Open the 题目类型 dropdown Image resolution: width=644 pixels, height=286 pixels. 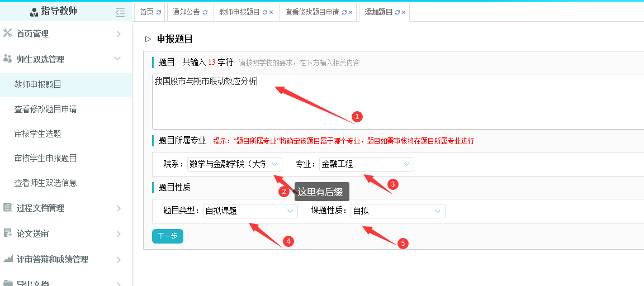tap(250, 211)
